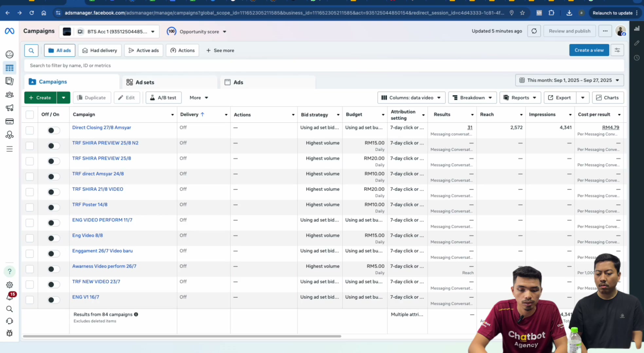644x353 pixels.
Task: Click the customize view sliders icon
Action: [617, 50]
